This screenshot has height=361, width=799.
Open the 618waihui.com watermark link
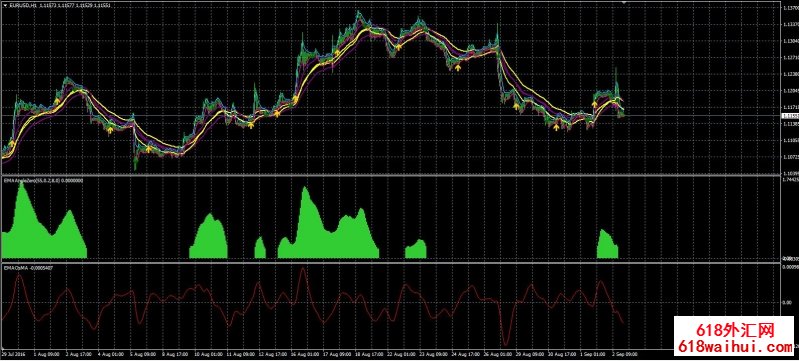(x=736, y=347)
